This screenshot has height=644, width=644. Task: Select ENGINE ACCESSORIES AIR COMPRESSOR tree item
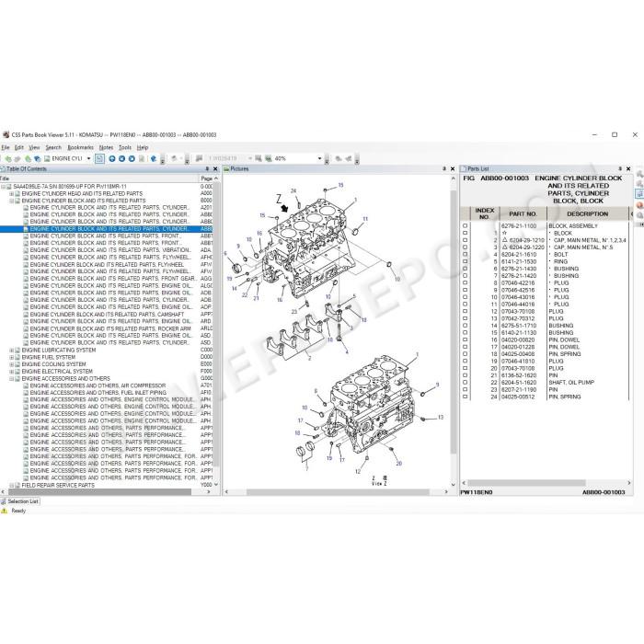click(98, 385)
